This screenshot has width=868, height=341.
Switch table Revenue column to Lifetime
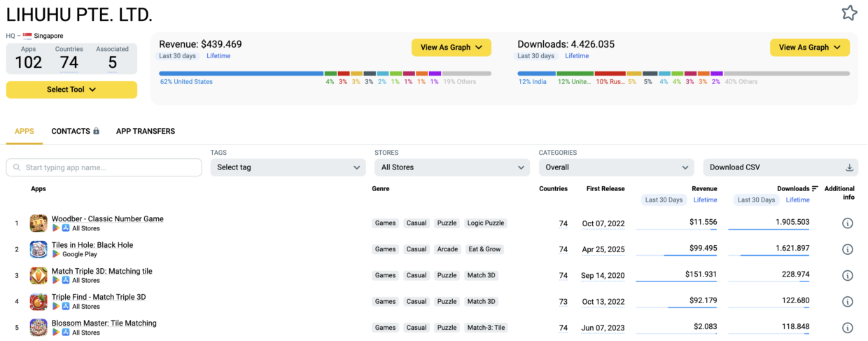[705, 200]
